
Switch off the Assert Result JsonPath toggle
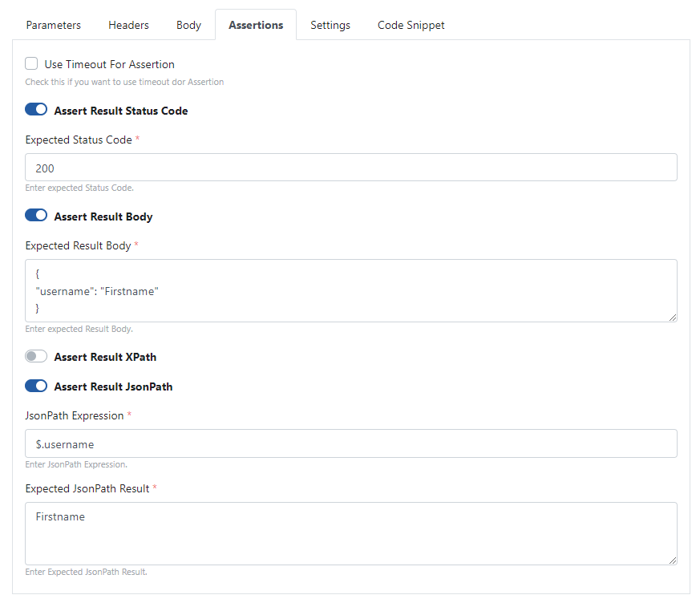tap(36, 386)
